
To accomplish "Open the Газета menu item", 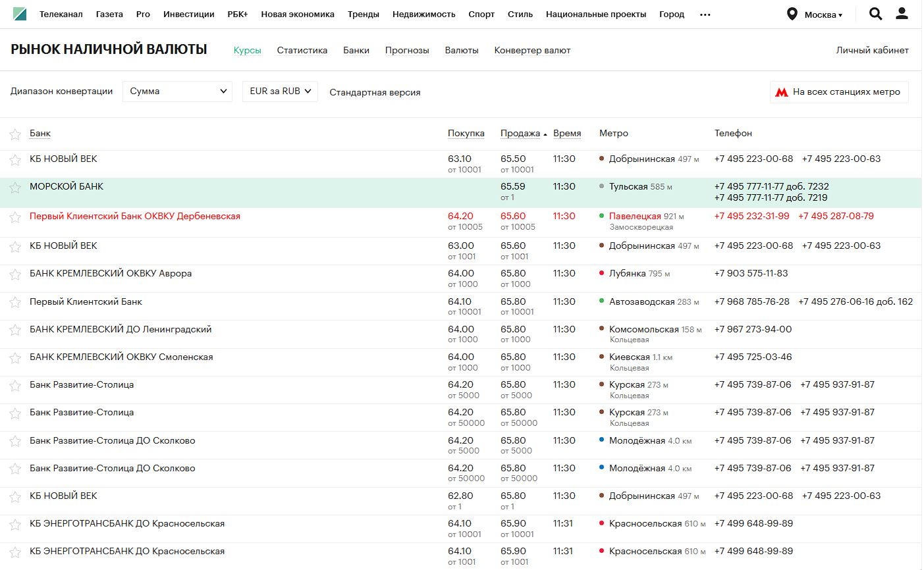I will pyautogui.click(x=109, y=14).
